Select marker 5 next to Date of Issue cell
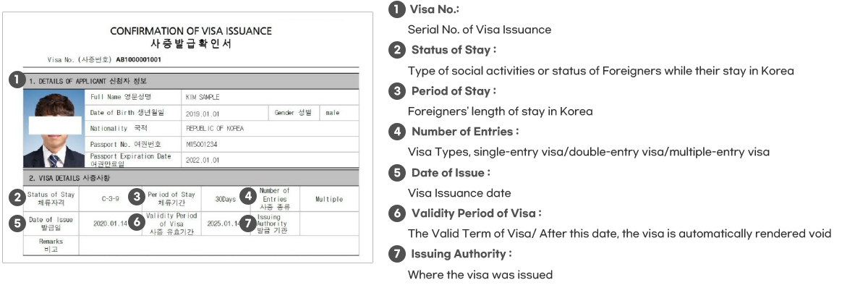Image resolution: width=868 pixels, height=285 pixels. (x=17, y=223)
